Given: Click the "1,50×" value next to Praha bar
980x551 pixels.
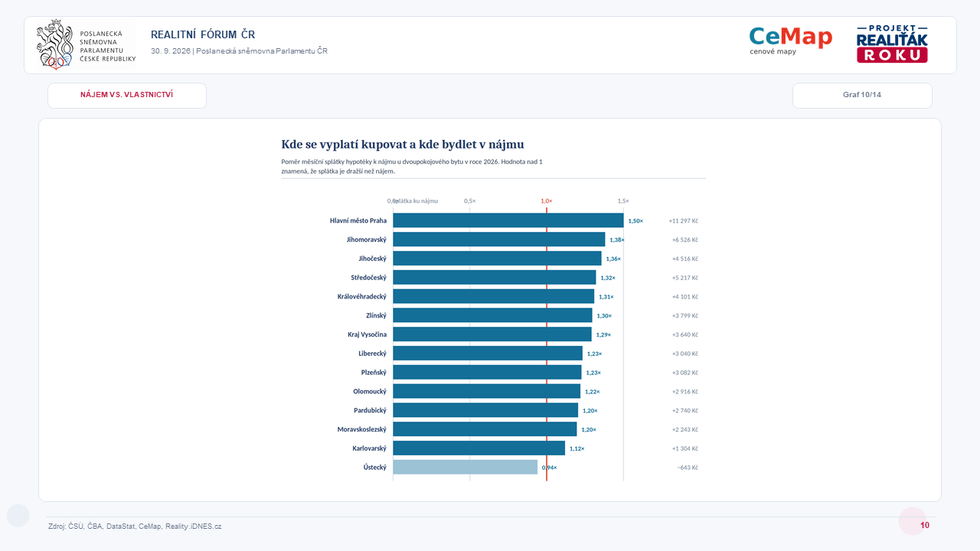Looking at the screenshot, I should click(635, 221).
